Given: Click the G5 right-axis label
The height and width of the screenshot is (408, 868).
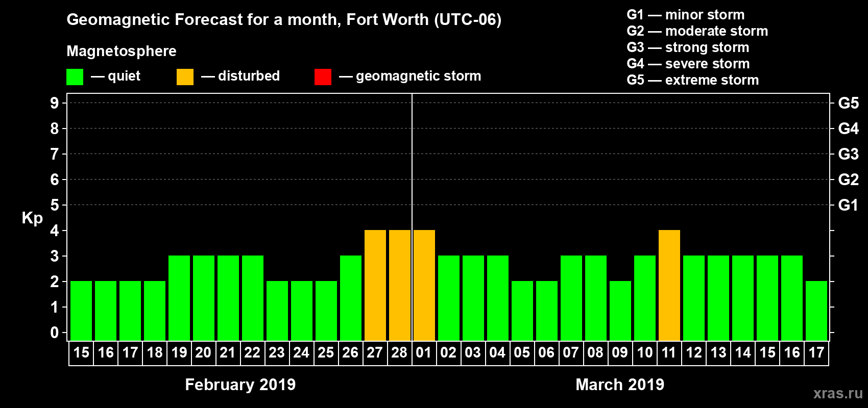Looking at the screenshot, I should point(849,103).
